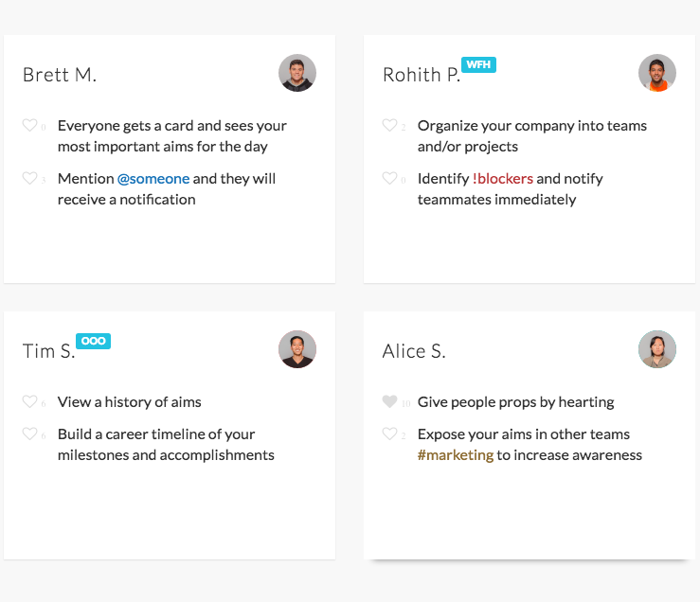Screen dimensions: 700x602
Task: Follow the @someone mention link
Action: 153,178
